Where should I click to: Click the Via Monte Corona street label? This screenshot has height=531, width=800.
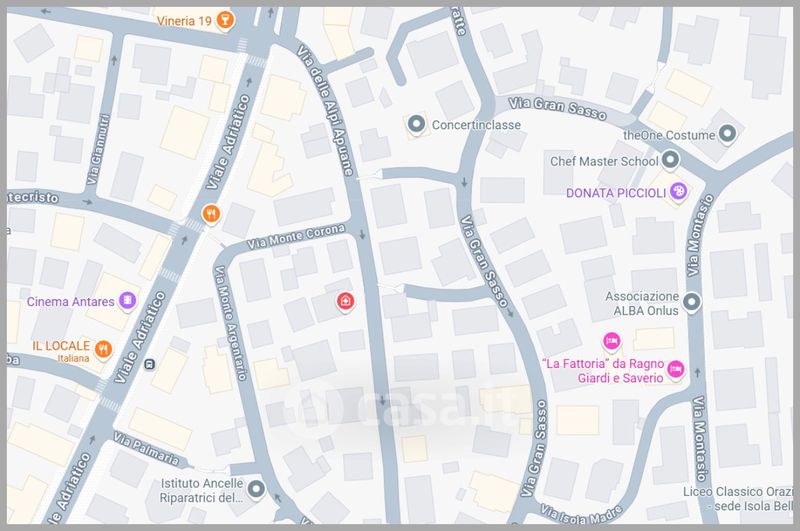pos(297,236)
